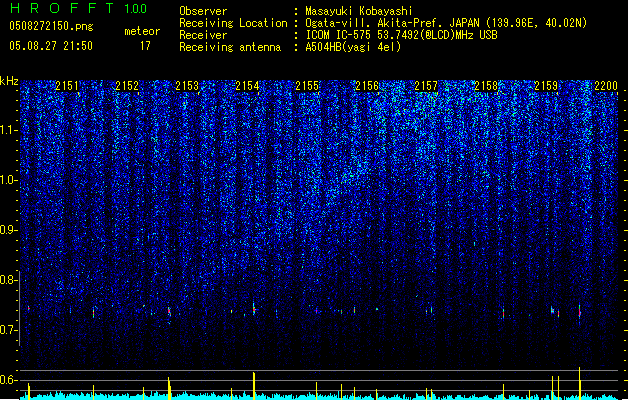The image size is (629, 400).
Task: Click the 'Observer' field label
Action: 203,11
